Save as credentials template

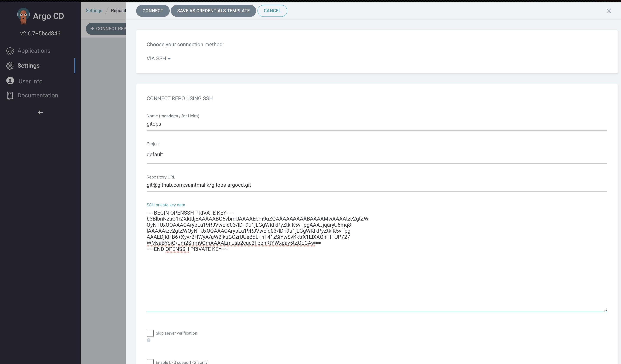(x=213, y=11)
